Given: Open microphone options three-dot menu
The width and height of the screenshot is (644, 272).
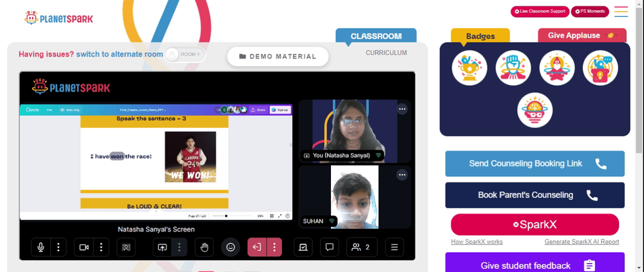Looking at the screenshot, I should click(59, 247).
